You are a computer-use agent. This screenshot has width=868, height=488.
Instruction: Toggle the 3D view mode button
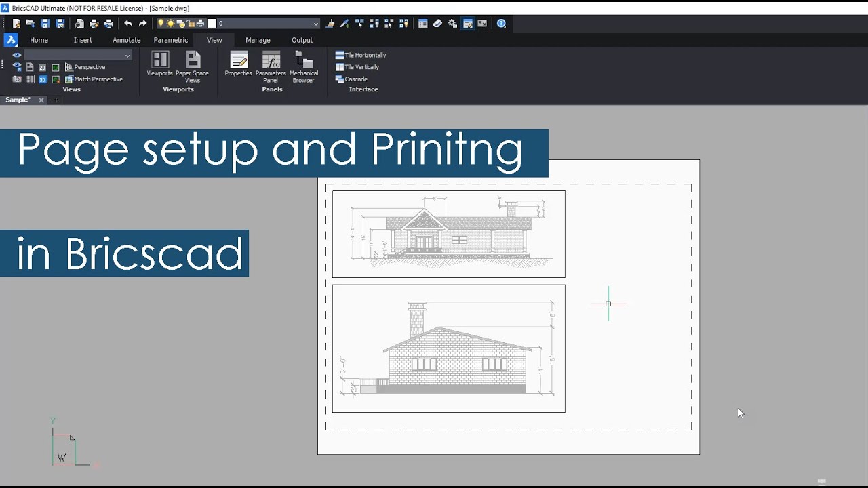(x=43, y=79)
